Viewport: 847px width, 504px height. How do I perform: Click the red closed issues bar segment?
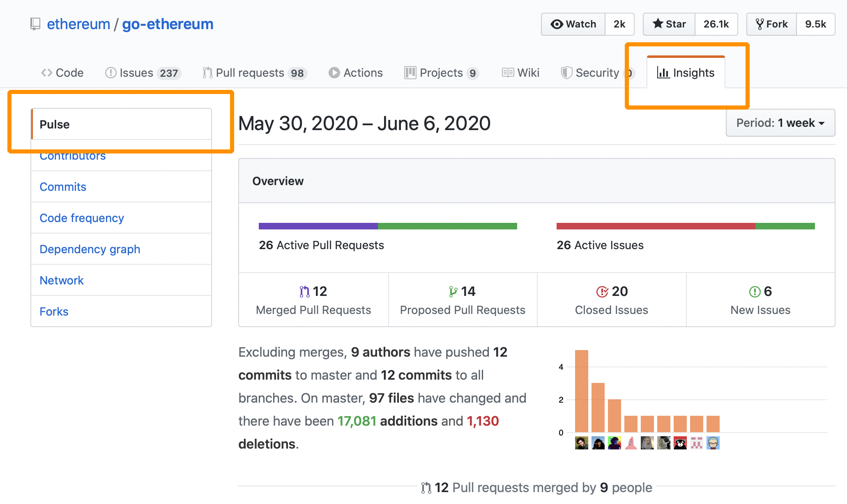656,226
